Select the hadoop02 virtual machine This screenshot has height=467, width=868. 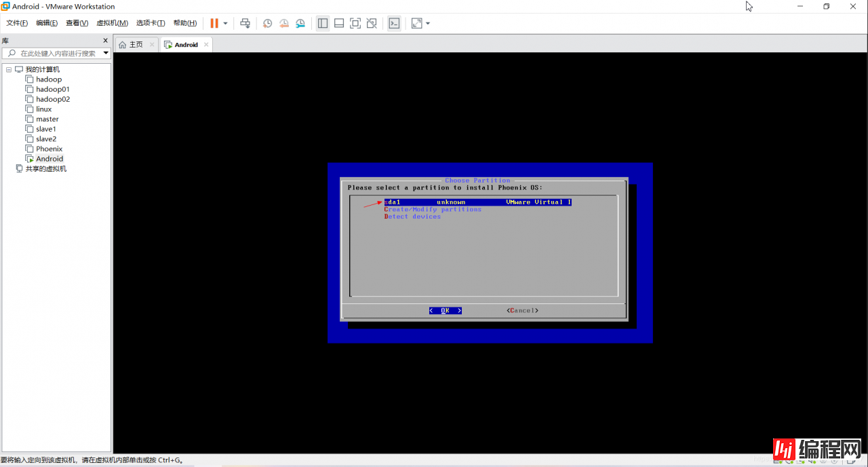pyautogui.click(x=53, y=99)
